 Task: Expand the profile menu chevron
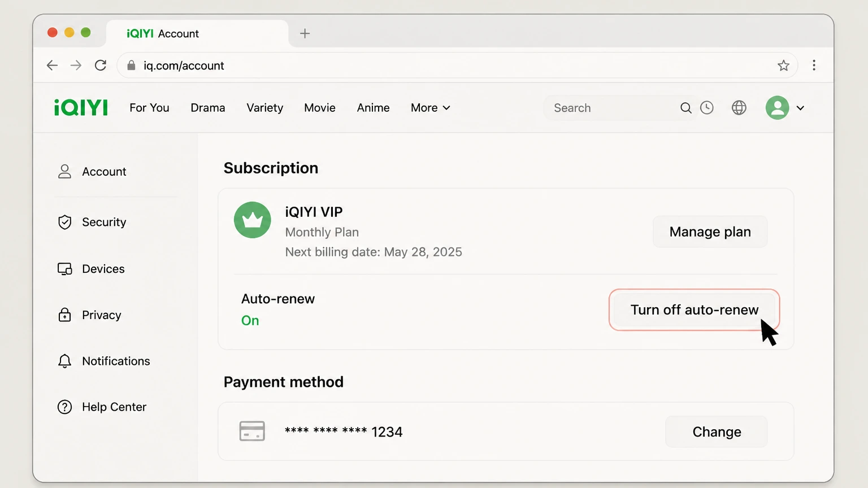(x=800, y=108)
